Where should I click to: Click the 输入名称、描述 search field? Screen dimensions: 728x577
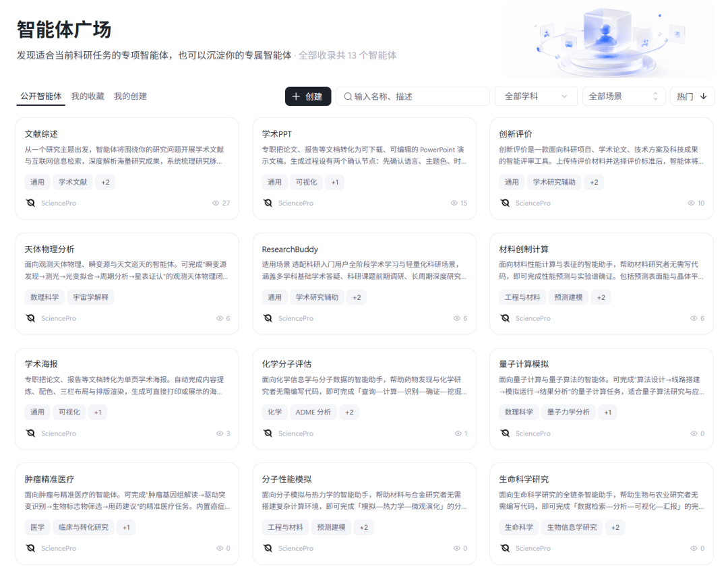413,96
